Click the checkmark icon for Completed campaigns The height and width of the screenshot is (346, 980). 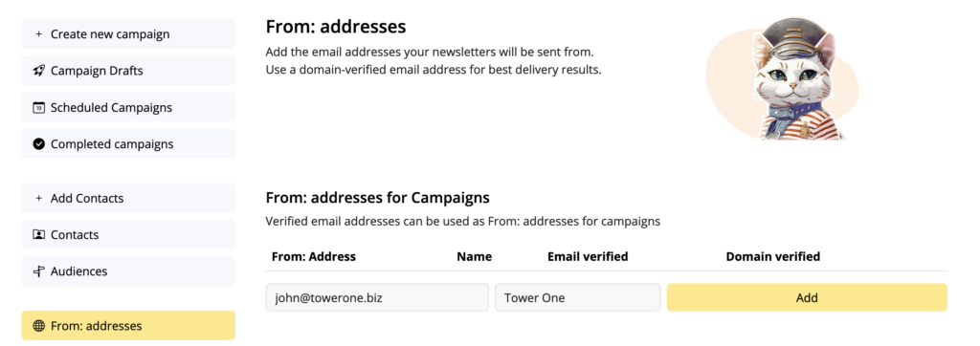click(38, 144)
